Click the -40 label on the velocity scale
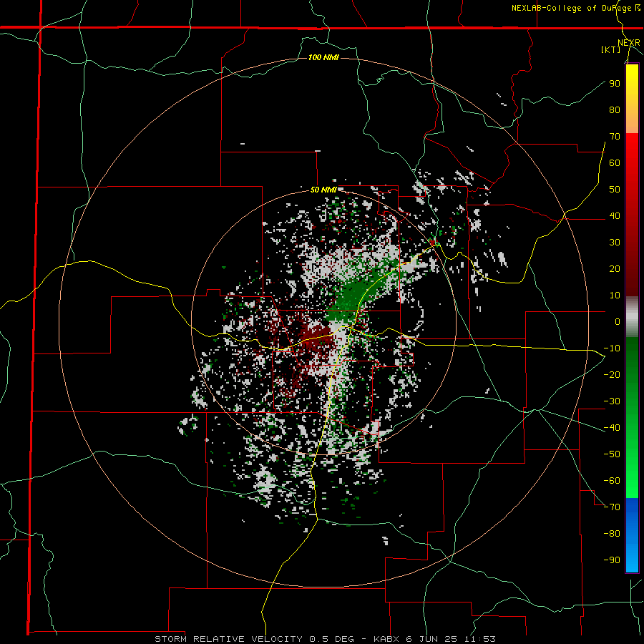Screen dimensions: 644x644 coord(612,428)
